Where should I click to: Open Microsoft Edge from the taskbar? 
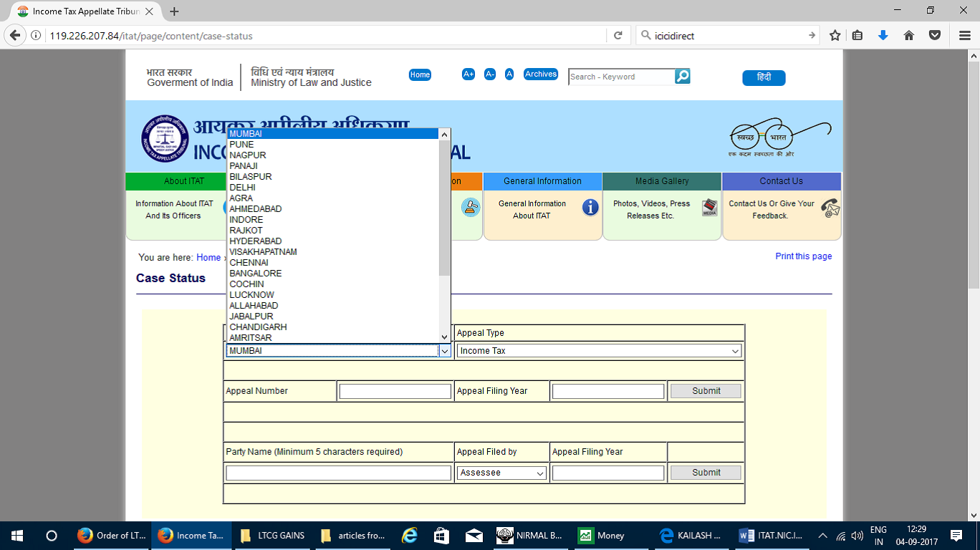point(409,536)
